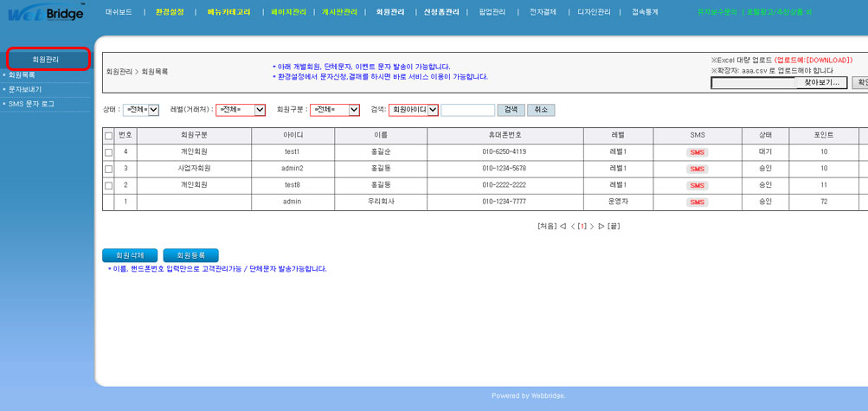Click the [처음] pagination link
The image size is (868, 411).
(x=547, y=226)
